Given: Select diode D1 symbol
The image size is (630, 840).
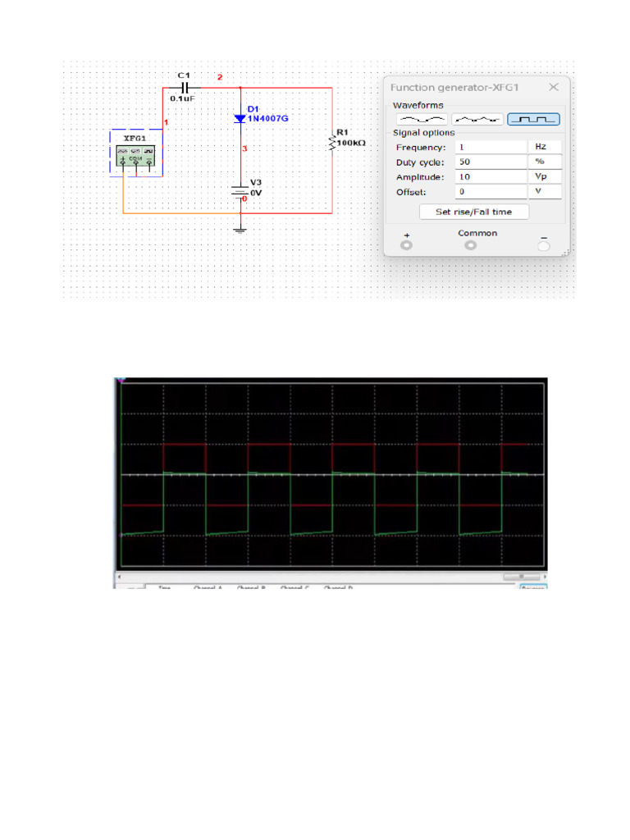Looking at the screenshot, I should click(x=240, y=118).
